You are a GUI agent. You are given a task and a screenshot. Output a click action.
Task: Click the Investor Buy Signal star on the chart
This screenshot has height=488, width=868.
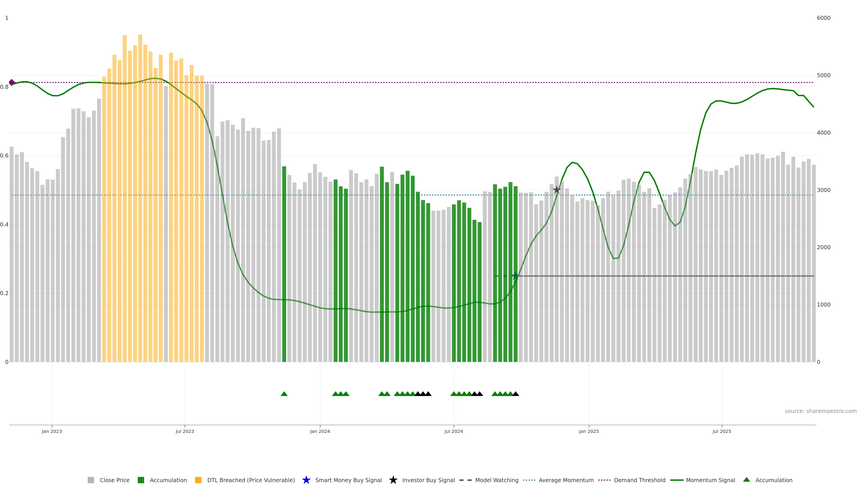pyautogui.click(x=557, y=190)
